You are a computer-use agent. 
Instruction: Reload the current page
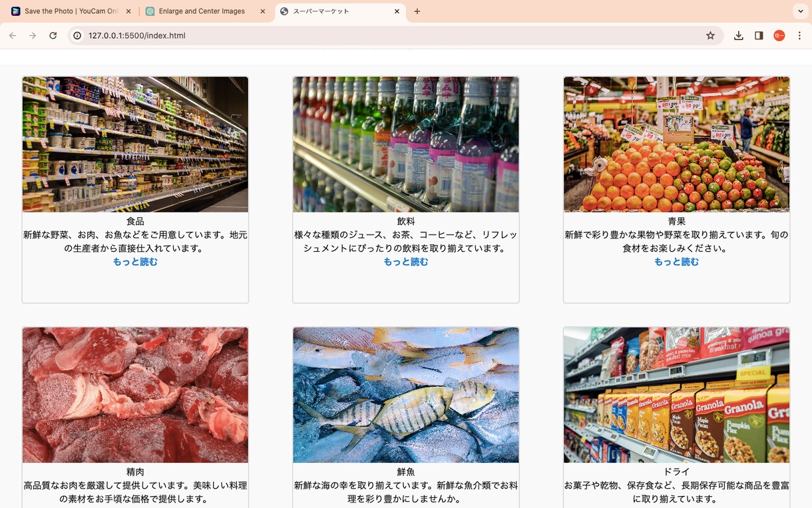coord(53,35)
